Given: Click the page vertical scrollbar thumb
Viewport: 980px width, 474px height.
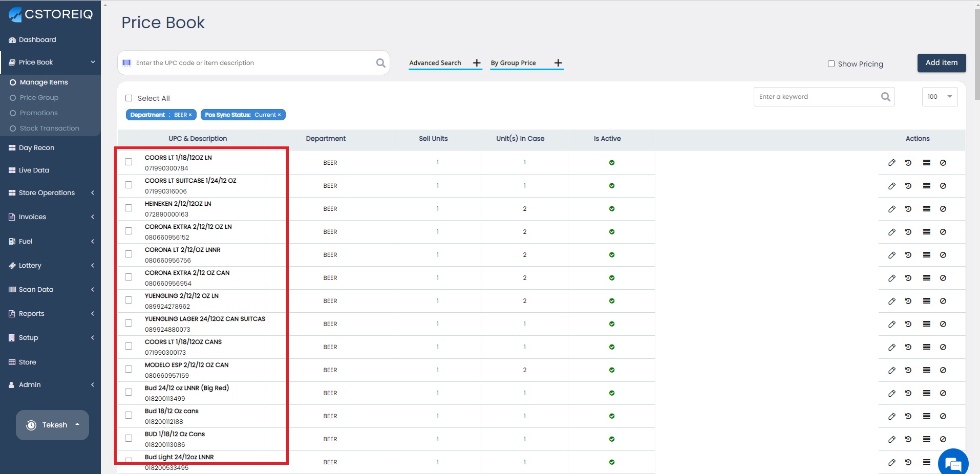Looking at the screenshot, I should tap(977, 54).
